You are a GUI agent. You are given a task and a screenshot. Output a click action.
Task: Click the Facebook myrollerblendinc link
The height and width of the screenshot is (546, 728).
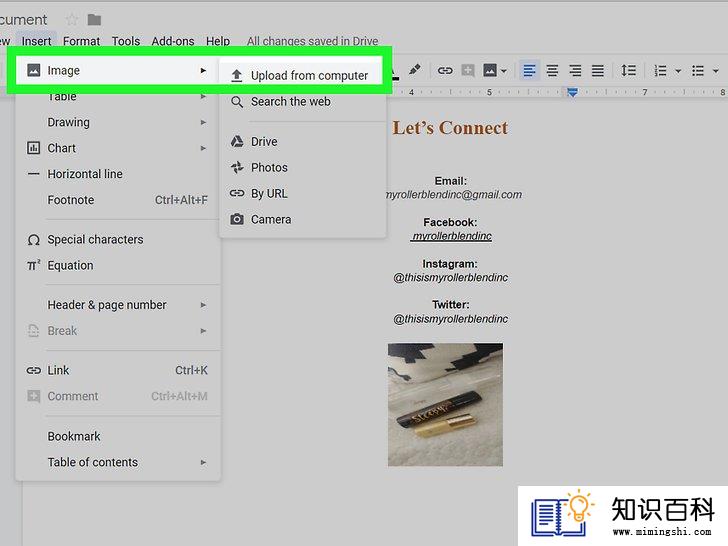tap(451, 236)
